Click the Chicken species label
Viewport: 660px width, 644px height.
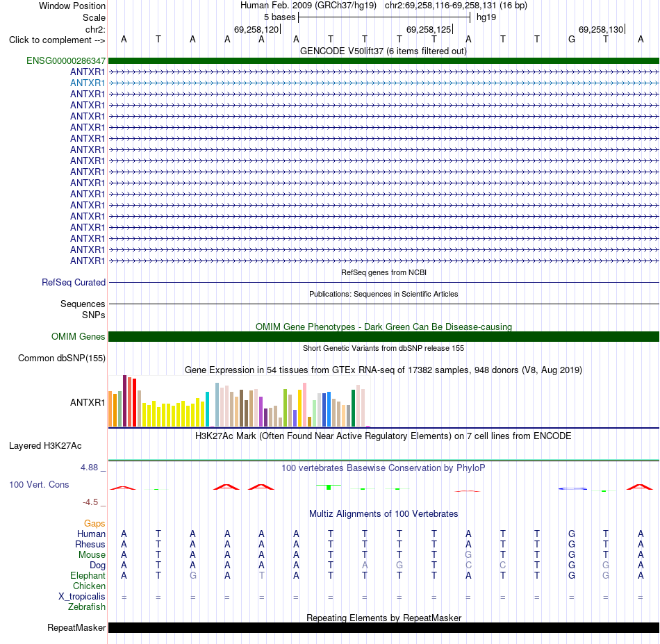coord(89,586)
